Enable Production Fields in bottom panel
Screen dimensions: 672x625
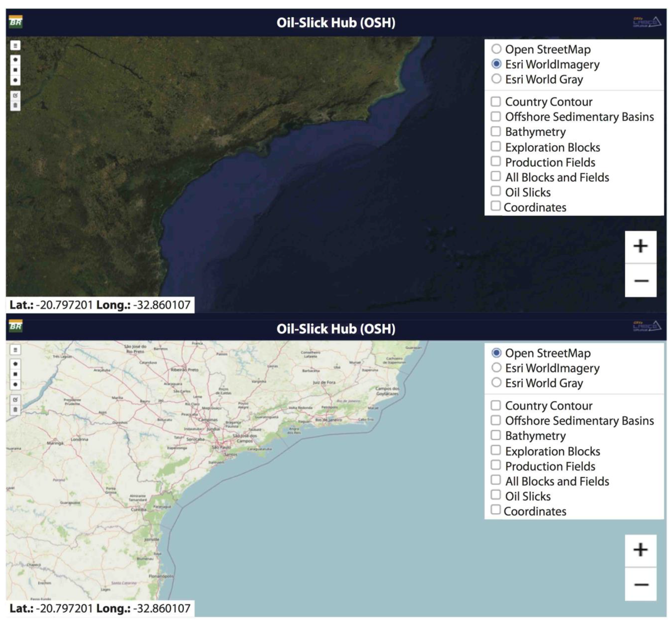point(496,466)
